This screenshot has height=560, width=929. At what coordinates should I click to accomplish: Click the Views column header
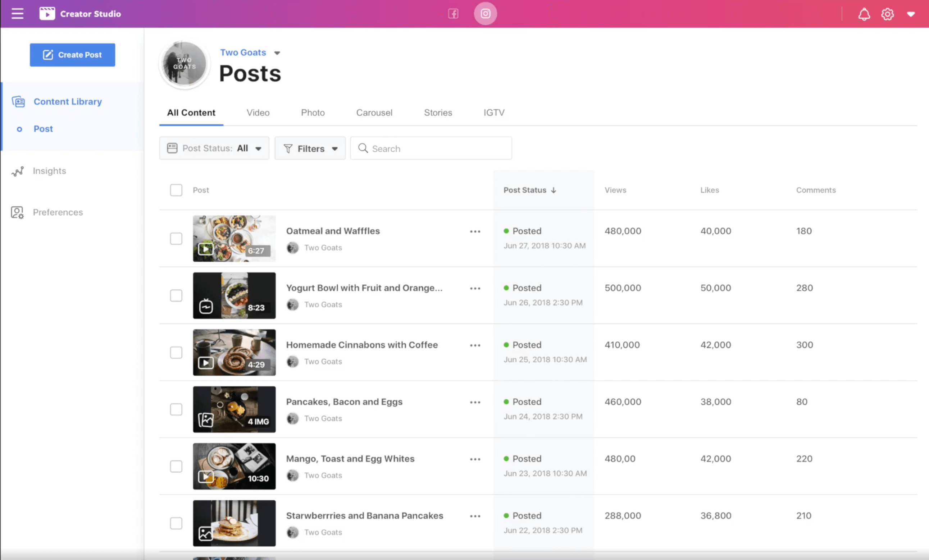pos(615,190)
